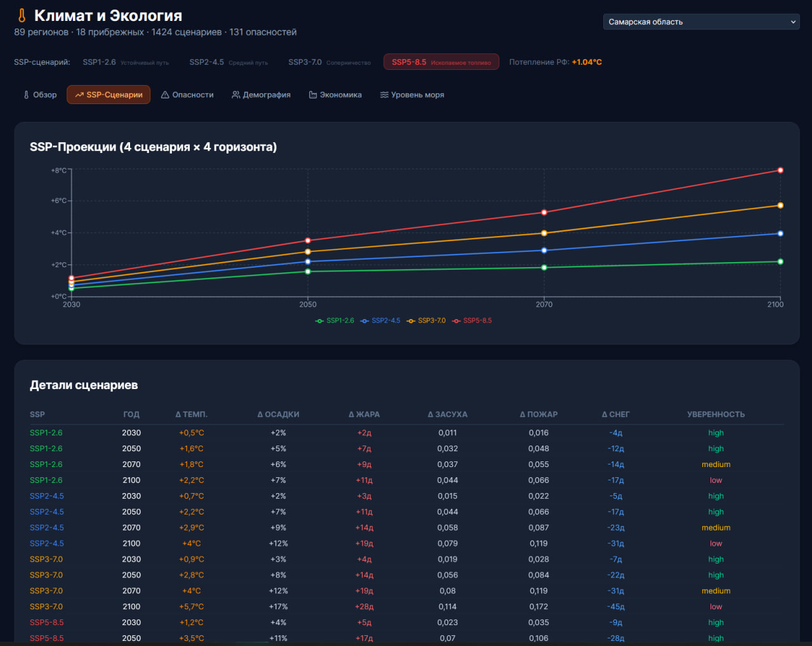
Task: Click the -14д snow value
Action: coord(616,465)
